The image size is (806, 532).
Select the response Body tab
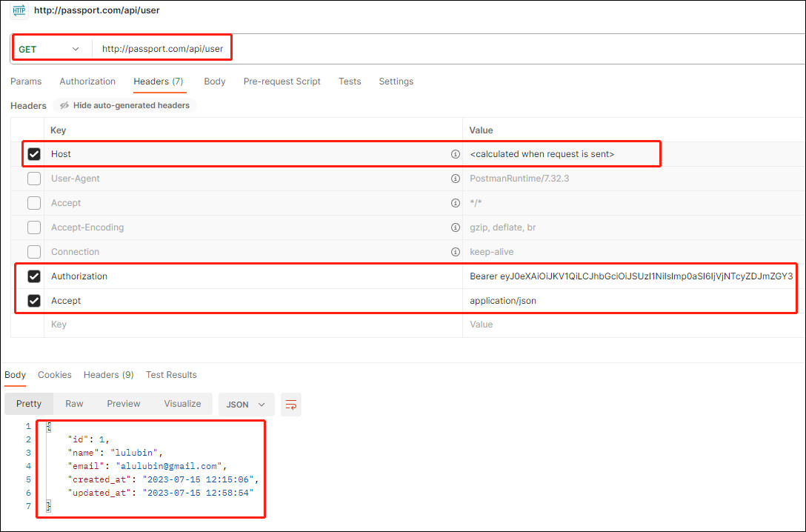[15, 375]
